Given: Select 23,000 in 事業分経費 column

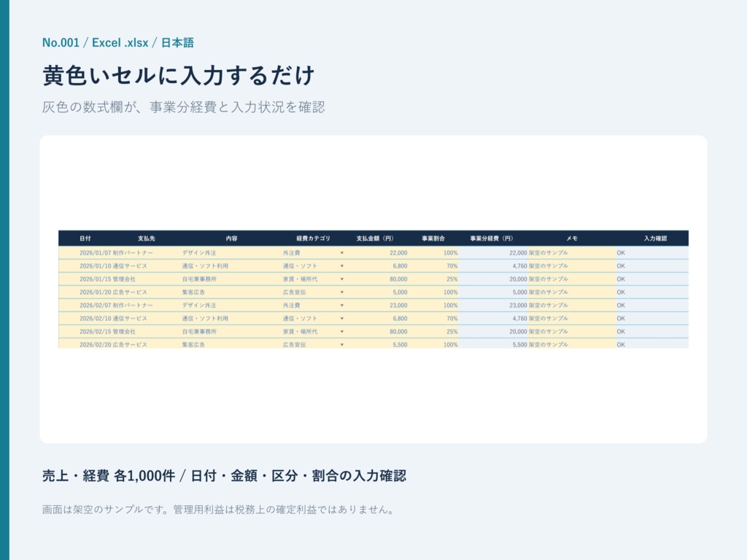Looking at the screenshot, I should tap(518, 306).
